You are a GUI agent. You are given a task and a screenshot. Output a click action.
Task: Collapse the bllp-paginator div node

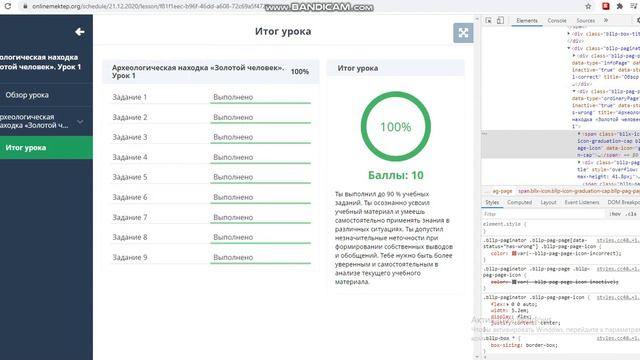569,48
